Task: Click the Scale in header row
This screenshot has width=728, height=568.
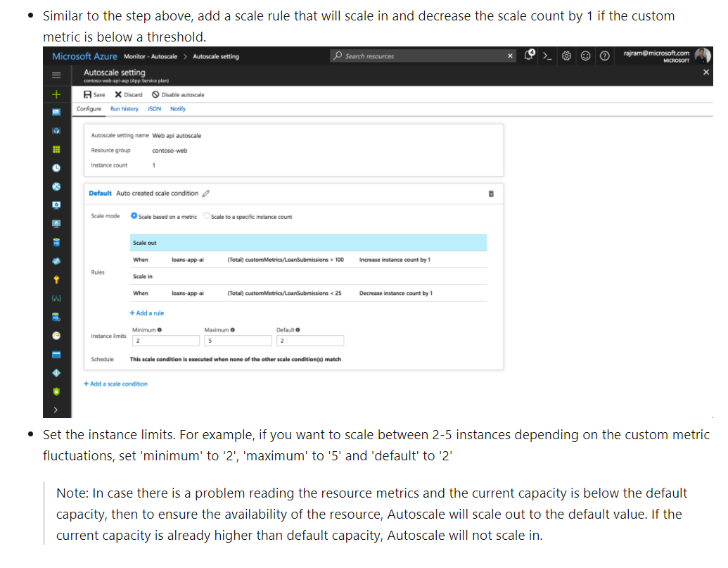Action: [308, 277]
